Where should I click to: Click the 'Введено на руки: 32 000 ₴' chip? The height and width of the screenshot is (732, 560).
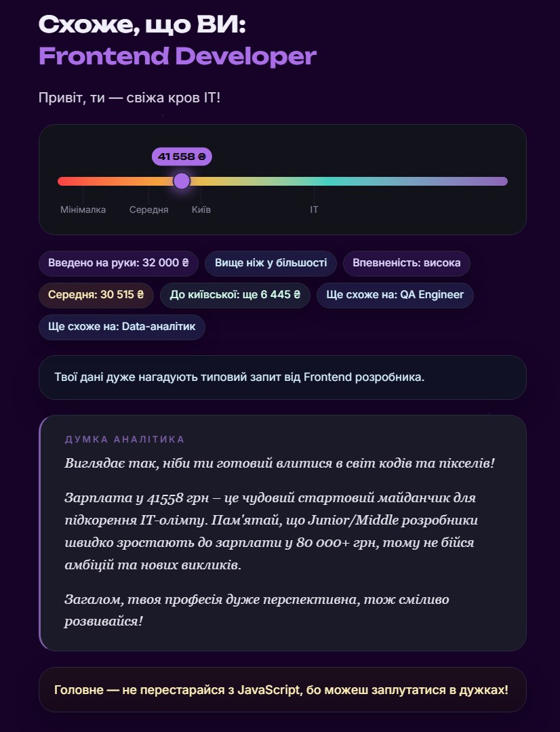[x=119, y=263]
